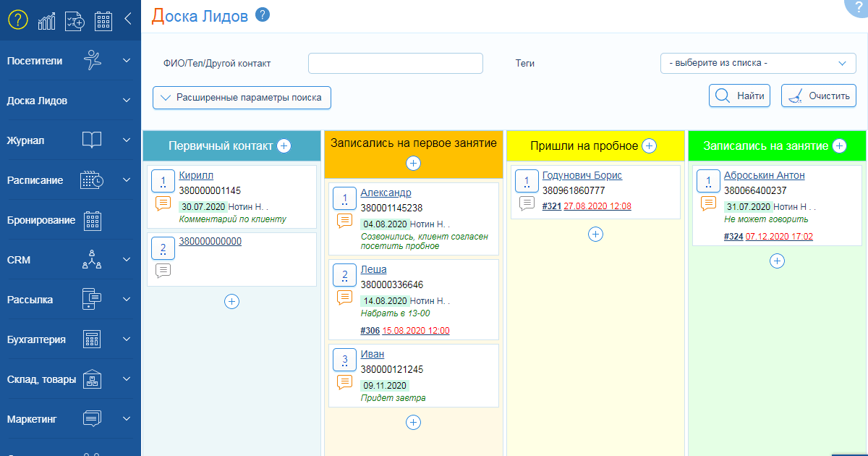Open the Теги dropdown list
The height and width of the screenshot is (456, 868).
[x=757, y=64]
